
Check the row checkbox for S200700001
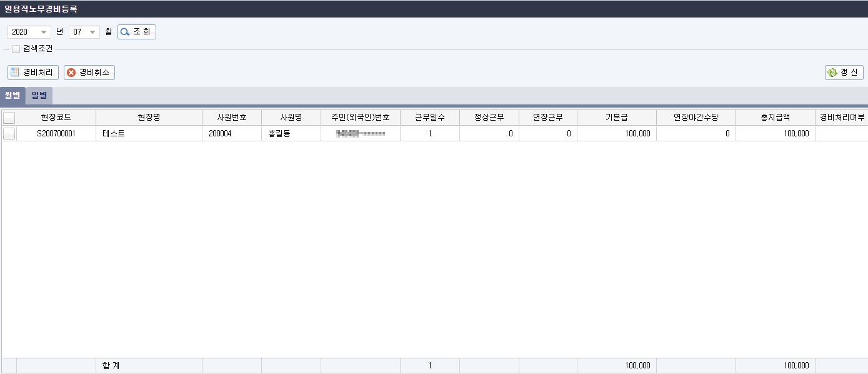[x=9, y=133]
